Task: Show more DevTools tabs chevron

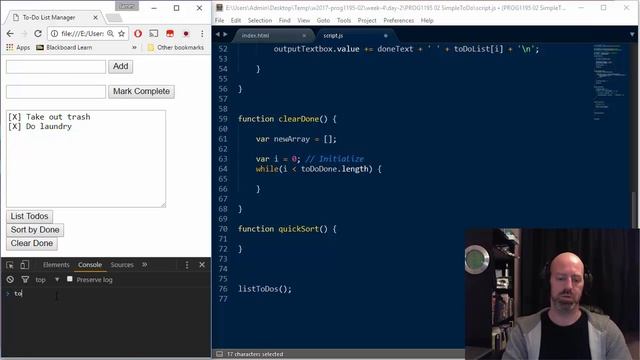Action: (144, 265)
